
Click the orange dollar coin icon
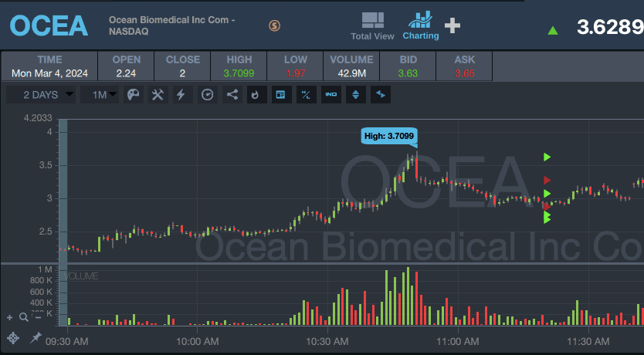[x=275, y=25]
